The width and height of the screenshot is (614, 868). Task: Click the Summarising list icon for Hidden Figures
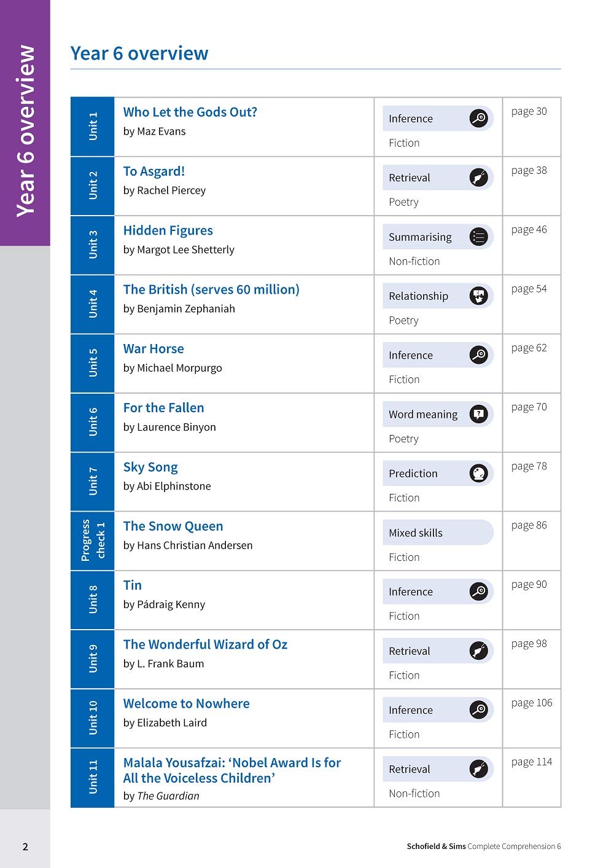tap(479, 237)
